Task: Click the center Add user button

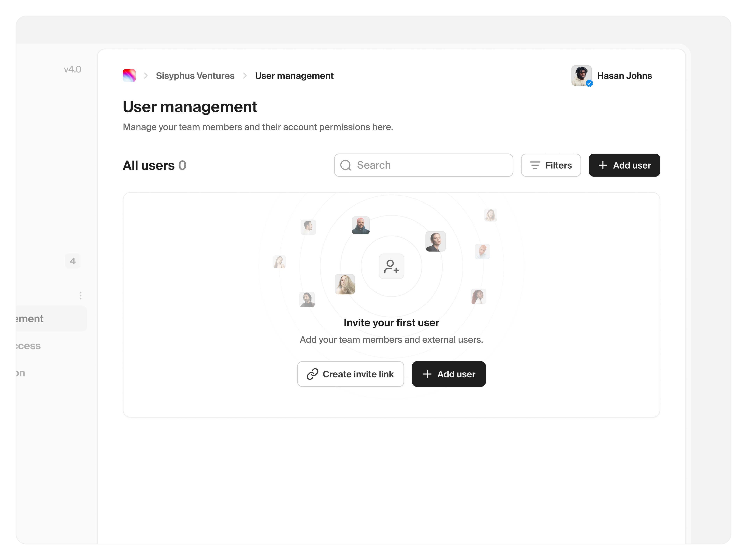Action: pos(448,374)
